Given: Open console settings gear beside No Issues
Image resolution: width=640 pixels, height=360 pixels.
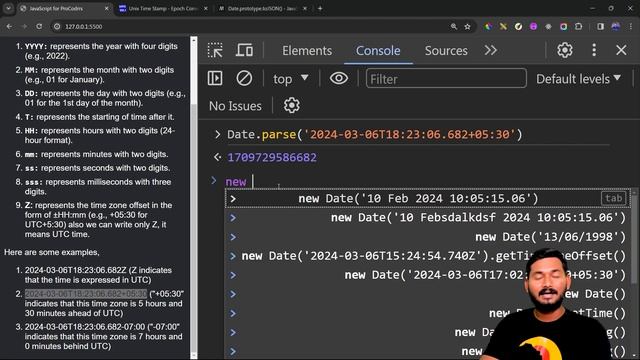Looking at the screenshot, I should coord(291,105).
